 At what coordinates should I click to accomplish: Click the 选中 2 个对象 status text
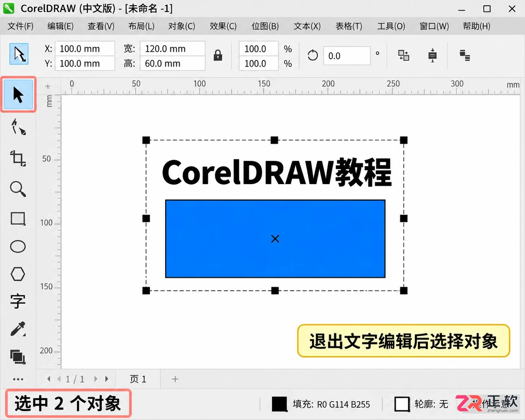point(68,404)
